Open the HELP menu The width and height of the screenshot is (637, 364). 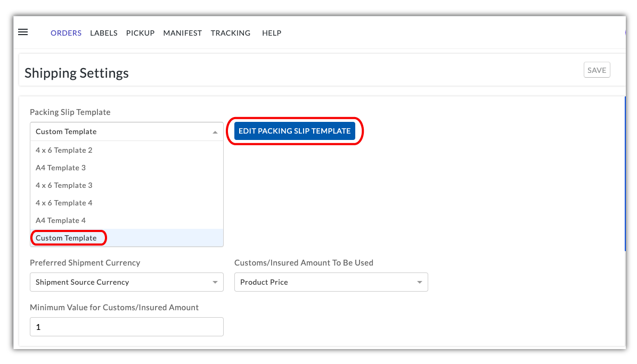pyautogui.click(x=271, y=33)
